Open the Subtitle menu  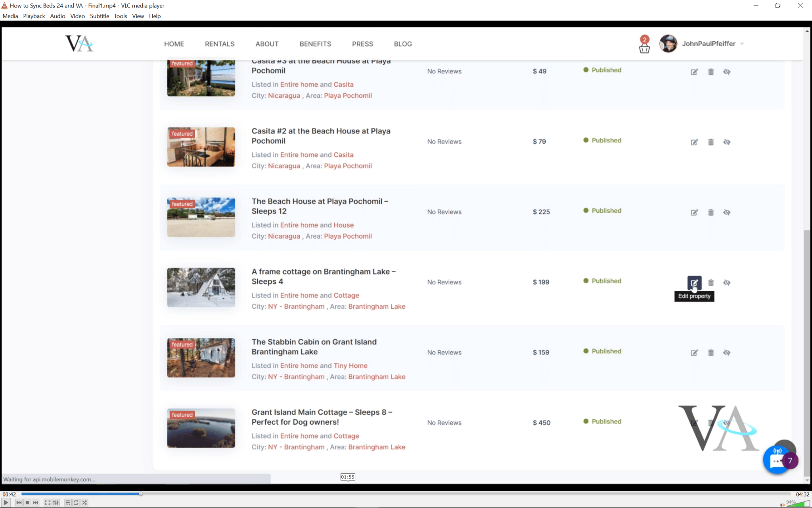(99, 16)
